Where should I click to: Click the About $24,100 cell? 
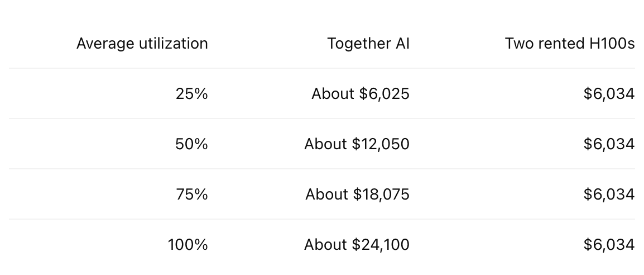357,245
